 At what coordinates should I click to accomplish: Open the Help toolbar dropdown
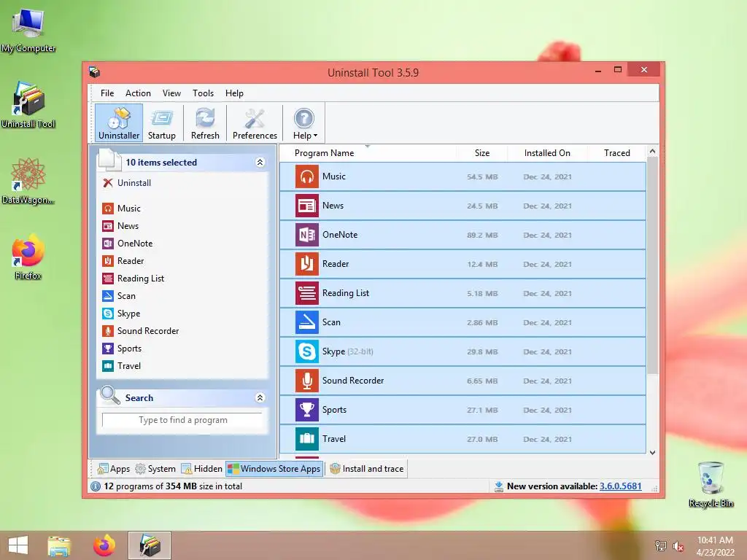tap(304, 122)
